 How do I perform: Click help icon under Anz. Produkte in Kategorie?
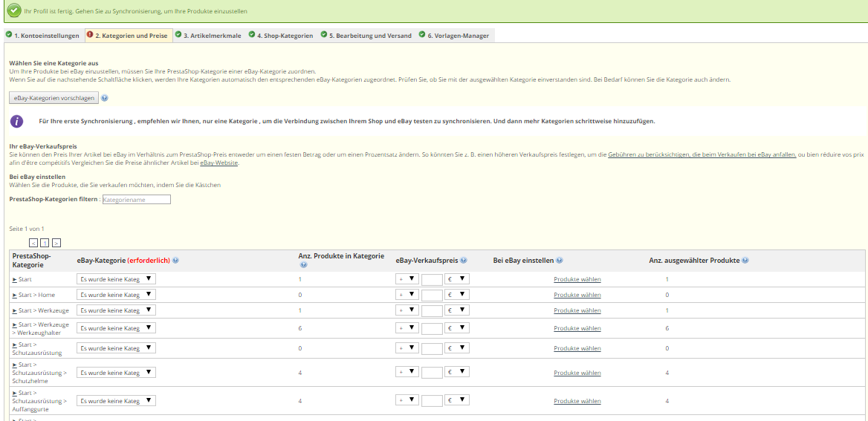(x=303, y=265)
